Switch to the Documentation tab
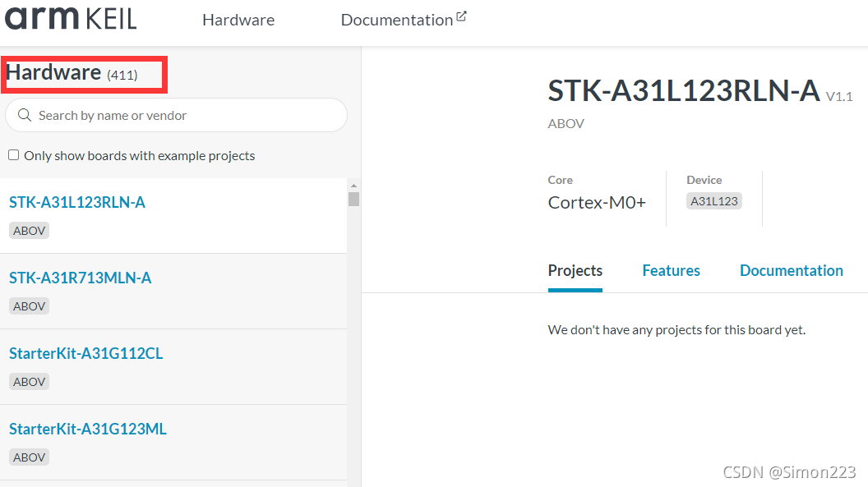Screen dimensions: 868x487 tap(791, 271)
